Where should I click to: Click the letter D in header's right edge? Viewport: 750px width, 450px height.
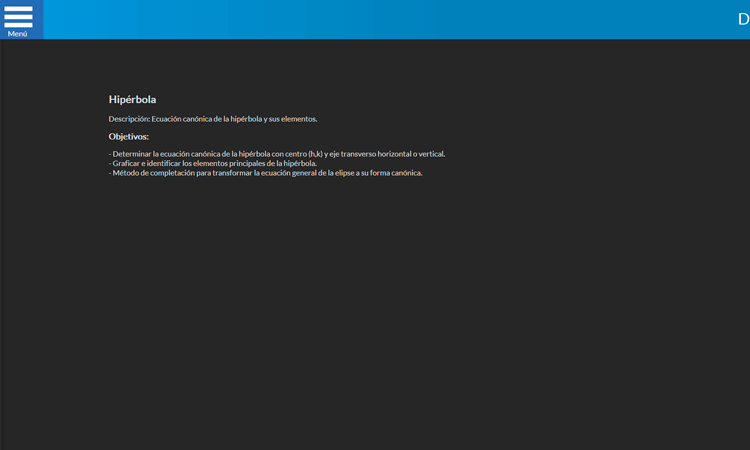coord(743,19)
